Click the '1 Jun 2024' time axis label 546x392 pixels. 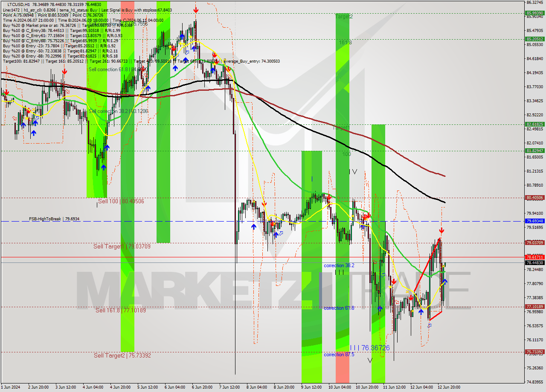[11, 387]
